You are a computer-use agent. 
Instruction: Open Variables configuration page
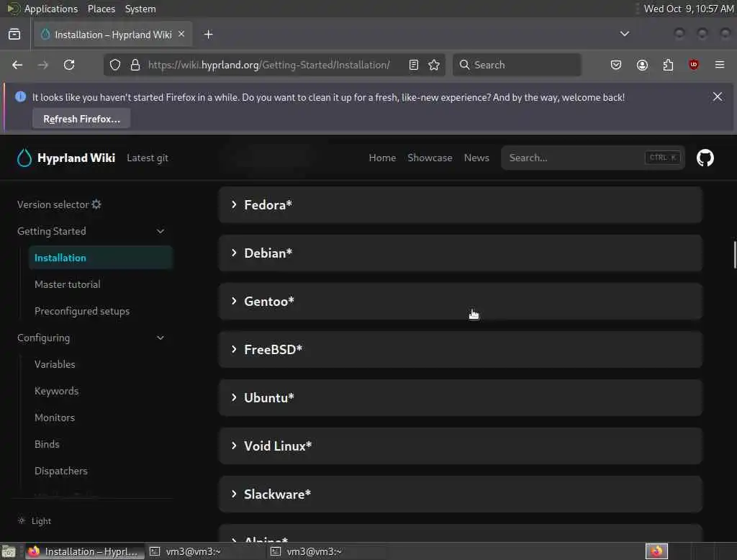click(55, 364)
